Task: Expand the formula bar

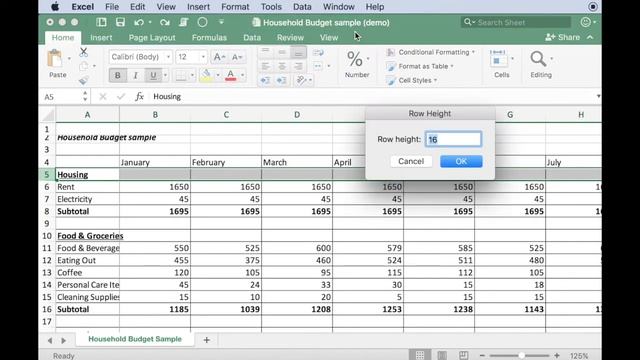Action: tap(598, 96)
